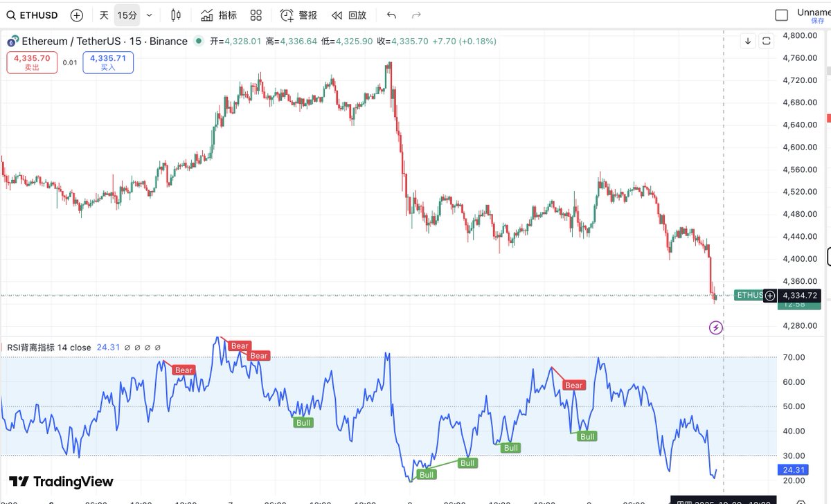Create a 警报 alert
This screenshot has height=504, width=831.
tap(299, 15)
